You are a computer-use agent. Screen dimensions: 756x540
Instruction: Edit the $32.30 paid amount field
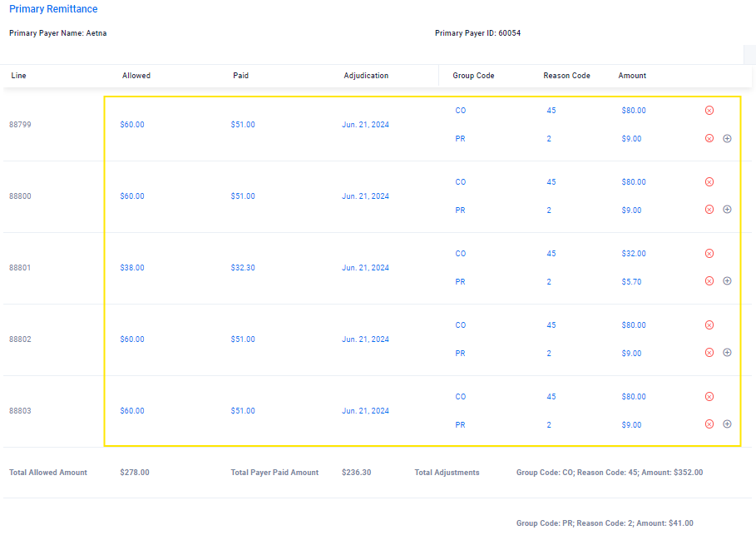243,268
